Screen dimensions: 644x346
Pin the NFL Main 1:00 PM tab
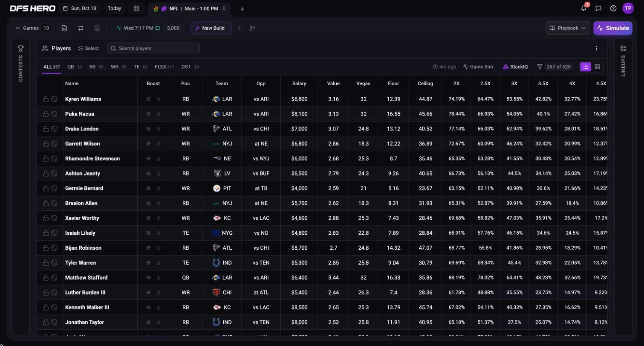pyautogui.click(x=224, y=9)
